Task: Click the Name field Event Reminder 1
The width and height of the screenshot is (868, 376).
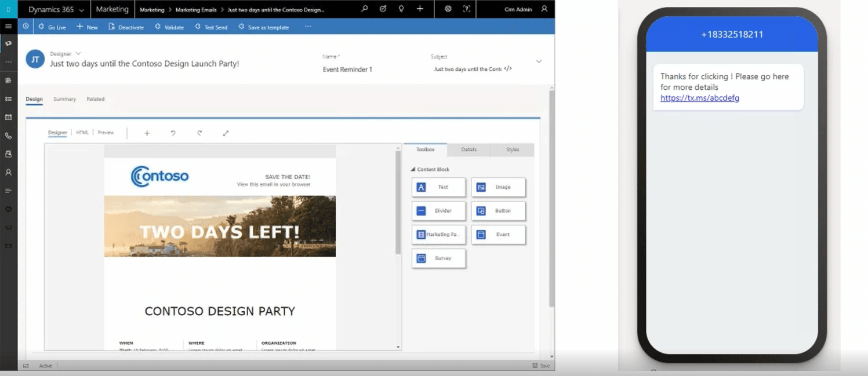Action: click(348, 70)
